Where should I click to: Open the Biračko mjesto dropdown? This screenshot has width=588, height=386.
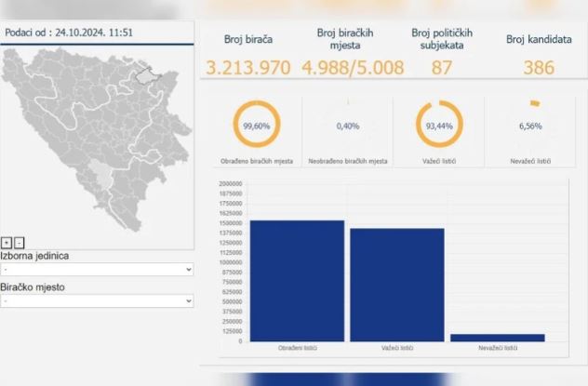[97, 300]
